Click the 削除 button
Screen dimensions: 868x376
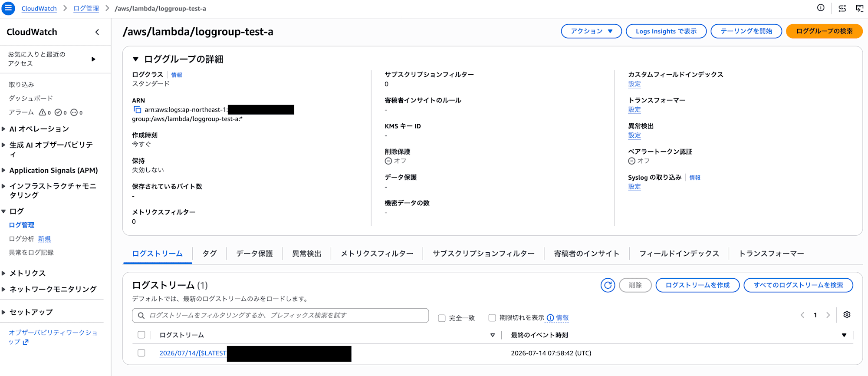pos(635,285)
